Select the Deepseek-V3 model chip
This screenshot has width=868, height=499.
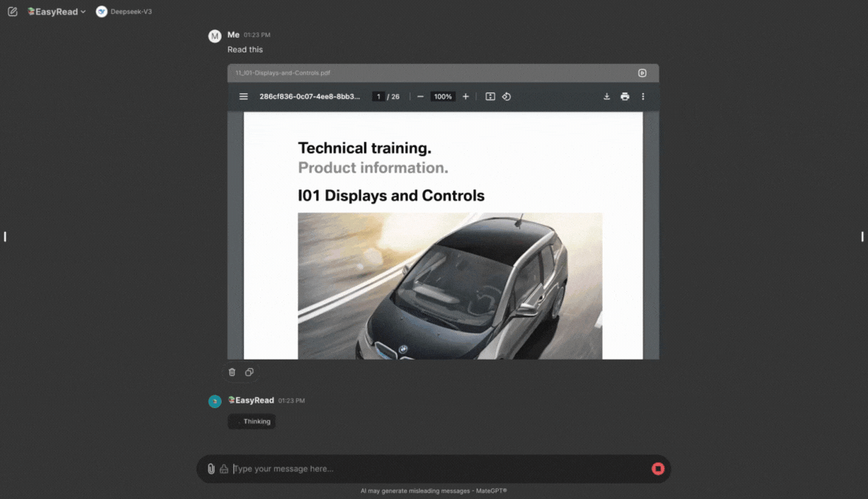point(124,12)
